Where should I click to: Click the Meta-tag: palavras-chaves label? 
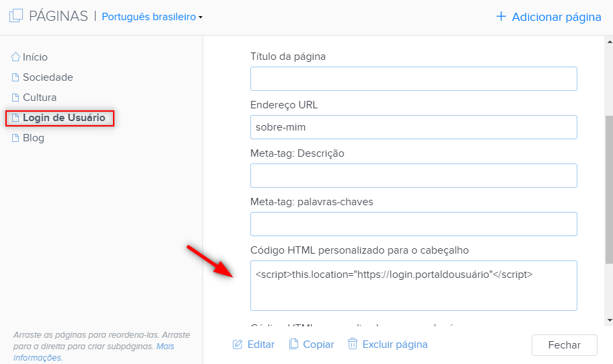312,202
